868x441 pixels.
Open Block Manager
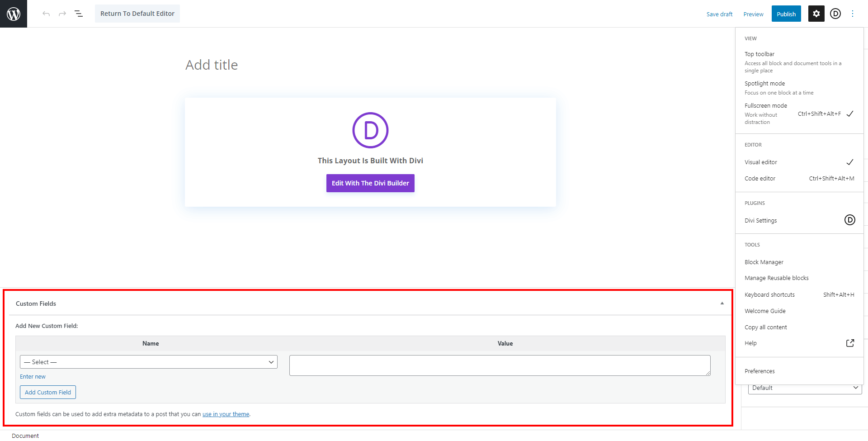[799, 262]
